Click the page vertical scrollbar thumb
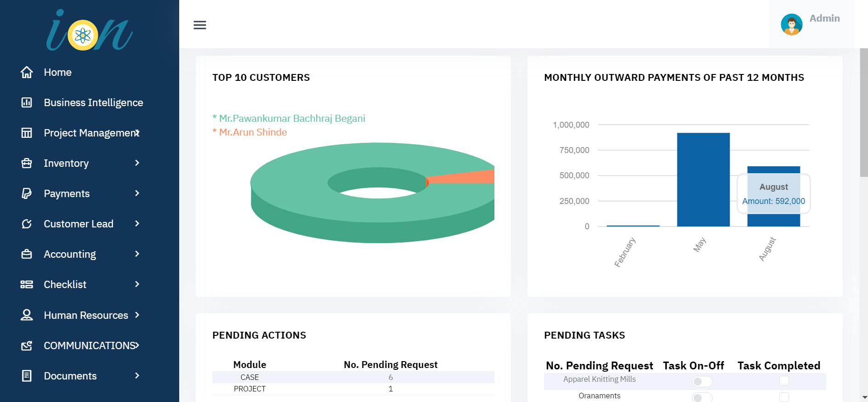This screenshot has width=868, height=402. point(864,113)
